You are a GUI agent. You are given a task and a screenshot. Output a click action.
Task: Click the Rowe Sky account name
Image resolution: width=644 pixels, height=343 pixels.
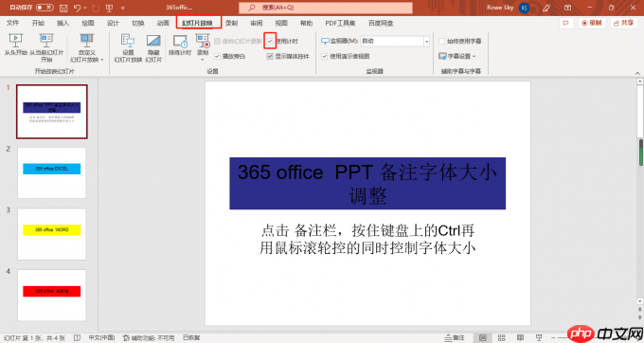pos(500,8)
